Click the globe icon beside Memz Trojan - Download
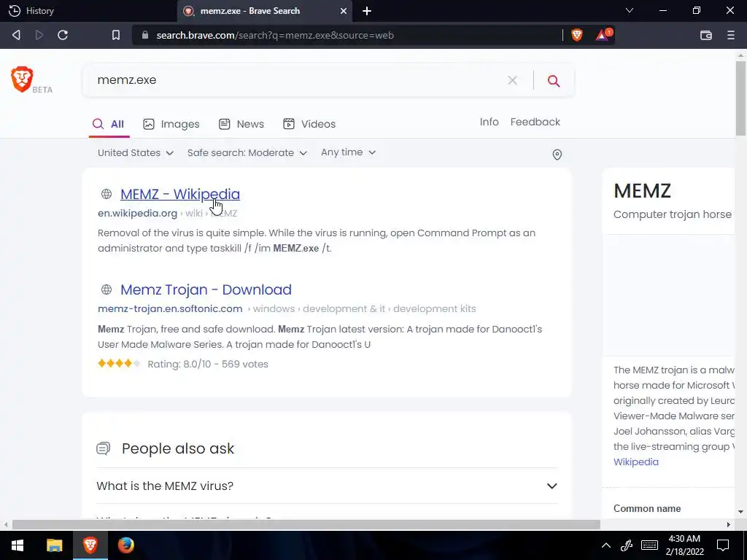747x560 pixels. 107,289
